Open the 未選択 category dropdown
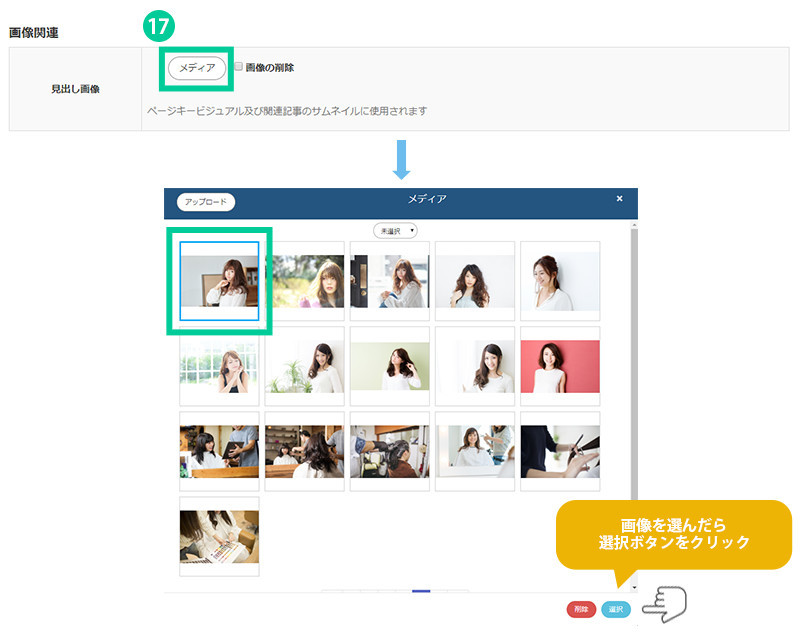800x634 pixels. tap(396, 230)
